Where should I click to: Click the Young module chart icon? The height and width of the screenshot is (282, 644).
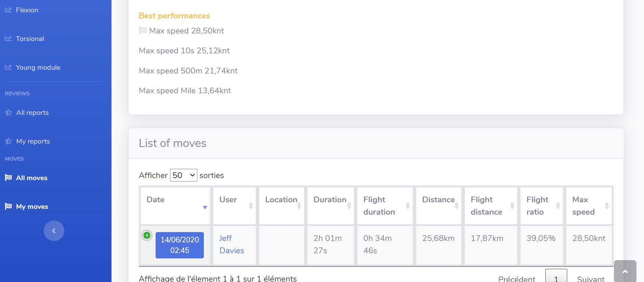[8, 67]
